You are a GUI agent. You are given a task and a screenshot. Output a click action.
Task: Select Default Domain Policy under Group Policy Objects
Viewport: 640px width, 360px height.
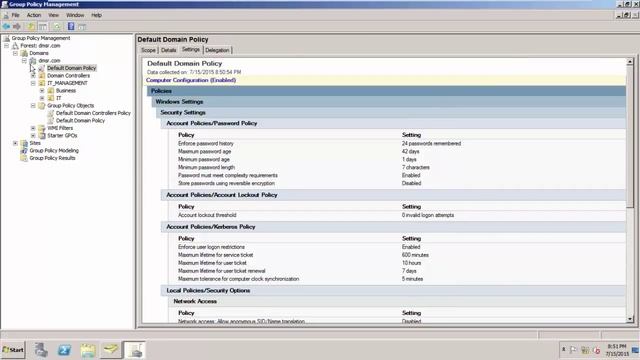[x=80, y=120]
